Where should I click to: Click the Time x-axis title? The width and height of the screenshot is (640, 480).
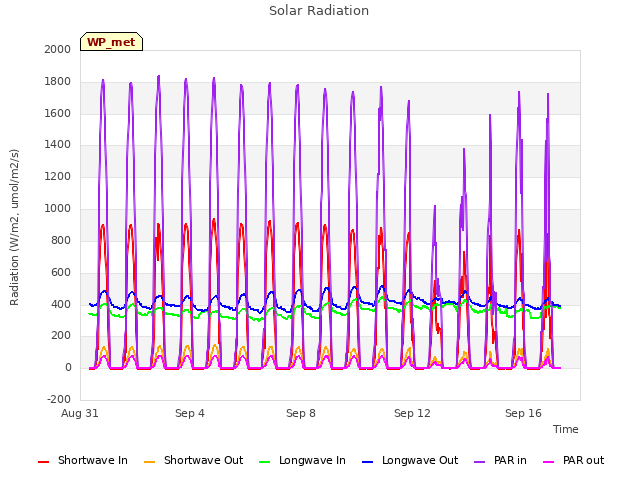(566, 429)
